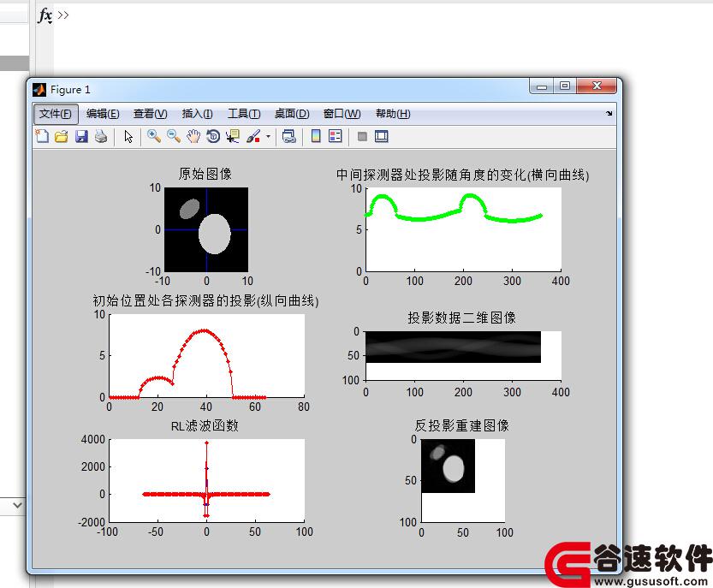Viewport: 713px width, 588px height.
Task: Click the green projection curve plot
Action: (x=463, y=229)
